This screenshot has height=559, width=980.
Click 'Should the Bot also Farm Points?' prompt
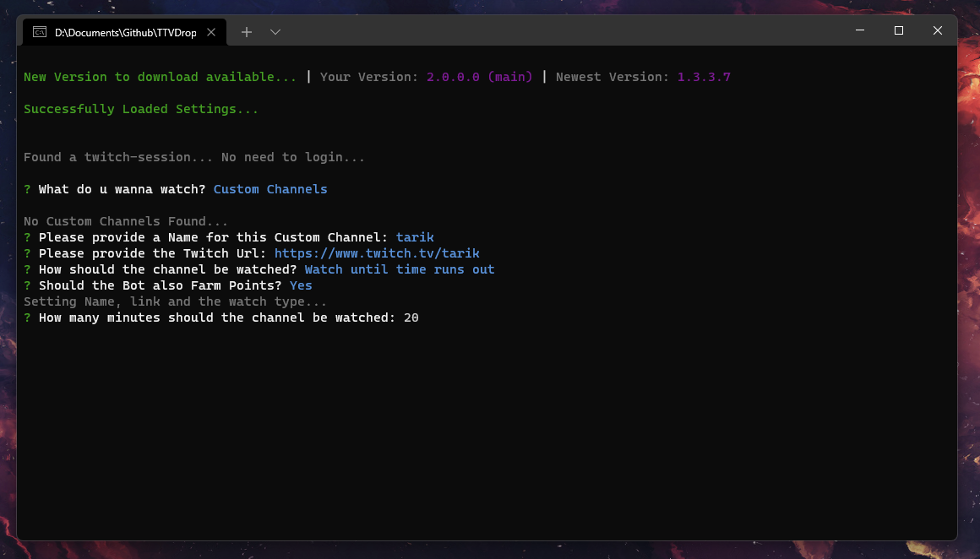point(160,285)
